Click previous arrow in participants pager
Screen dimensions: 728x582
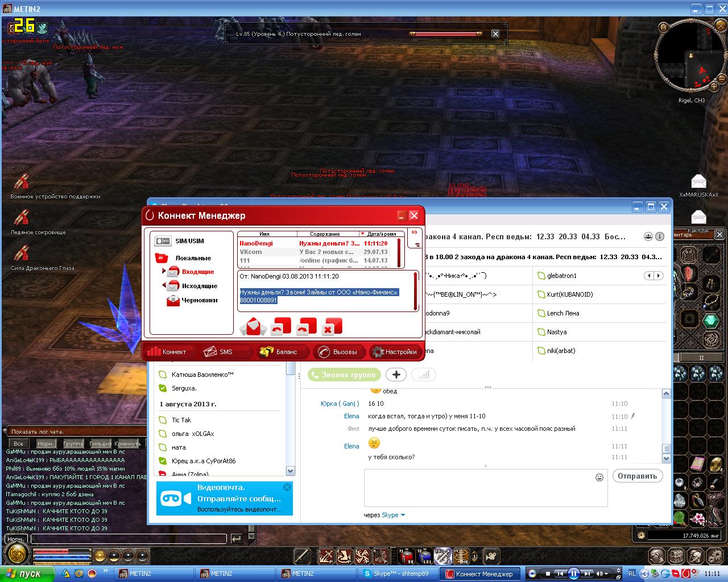point(649,276)
